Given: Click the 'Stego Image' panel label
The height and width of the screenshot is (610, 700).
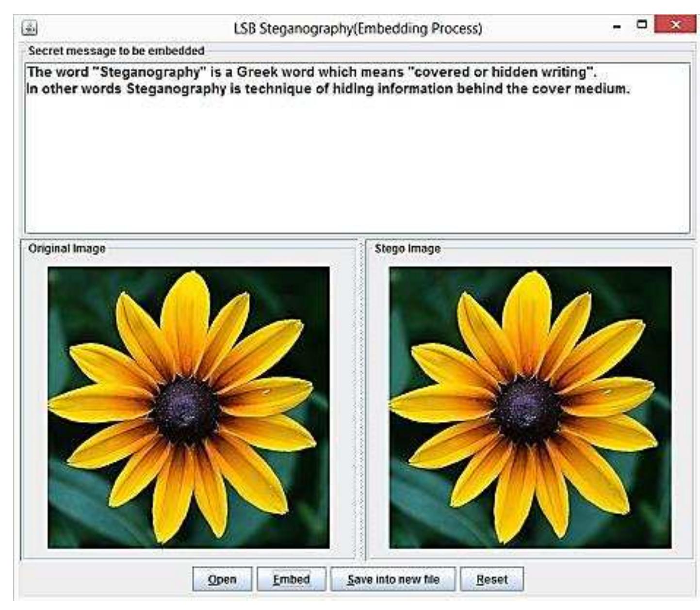Looking at the screenshot, I should pos(407,248).
